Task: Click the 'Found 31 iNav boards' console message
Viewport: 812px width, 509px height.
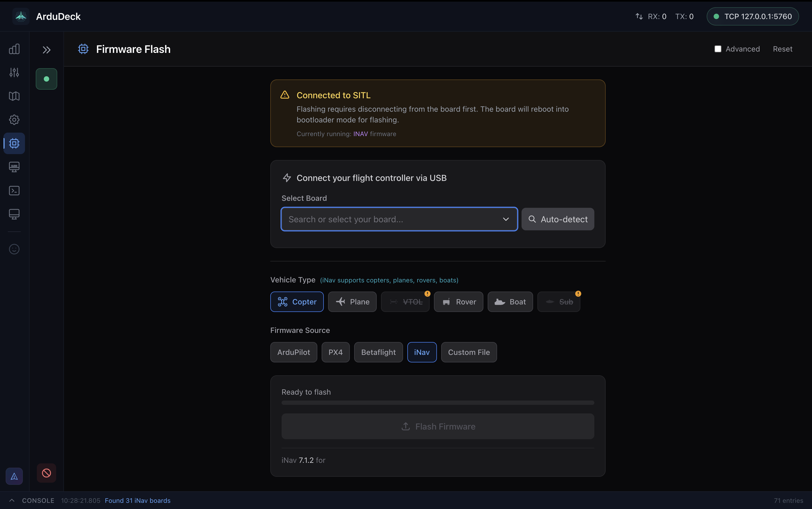Action: click(138, 501)
